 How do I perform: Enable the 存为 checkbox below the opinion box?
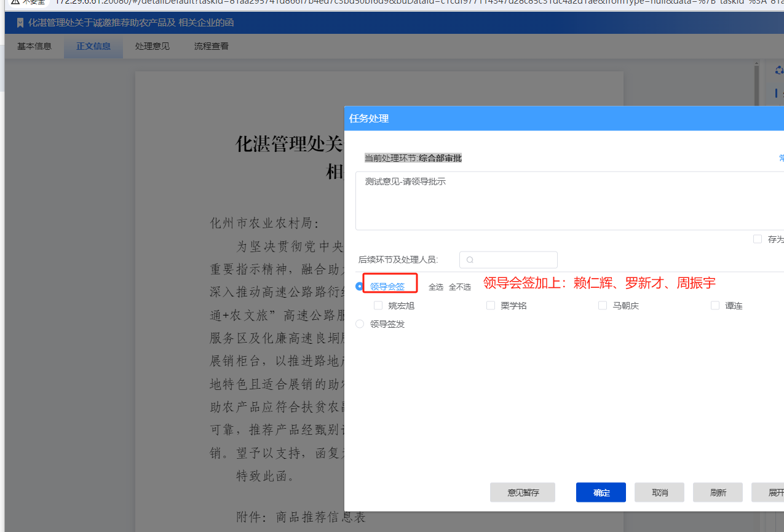[x=758, y=239]
